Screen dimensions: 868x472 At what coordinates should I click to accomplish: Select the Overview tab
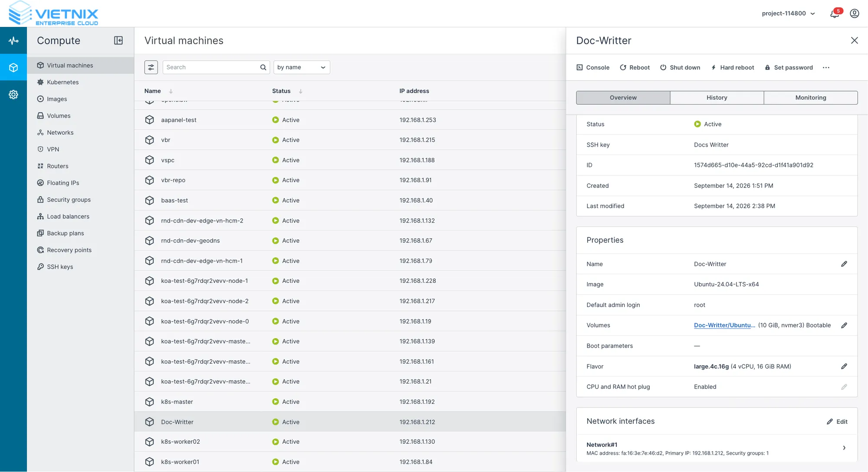point(623,98)
